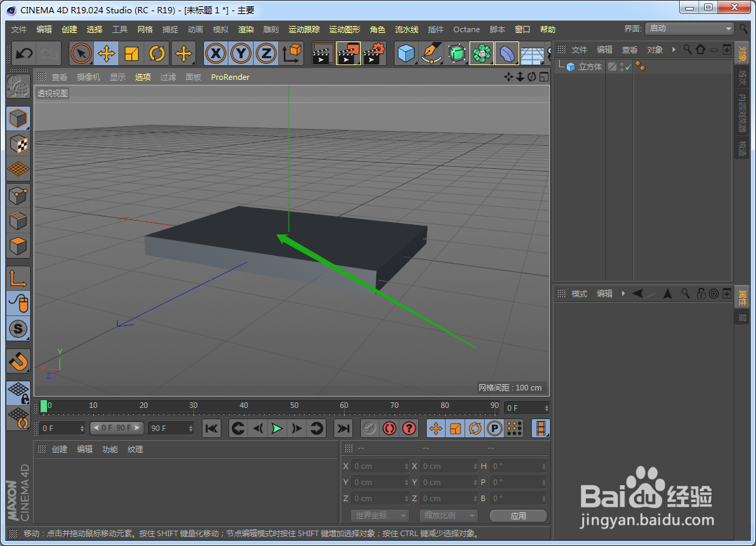Add a Cube primitive object

(406, 53)
